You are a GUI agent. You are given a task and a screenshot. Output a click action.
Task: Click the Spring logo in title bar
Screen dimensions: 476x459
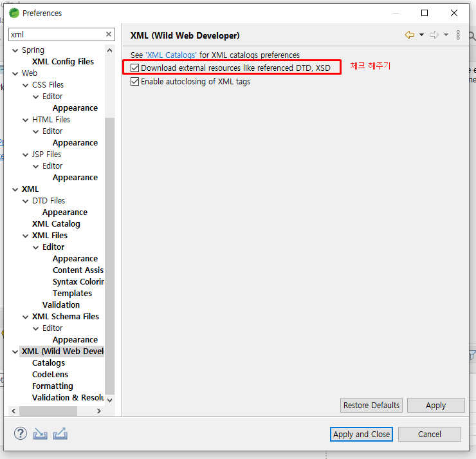click(14, 13)
